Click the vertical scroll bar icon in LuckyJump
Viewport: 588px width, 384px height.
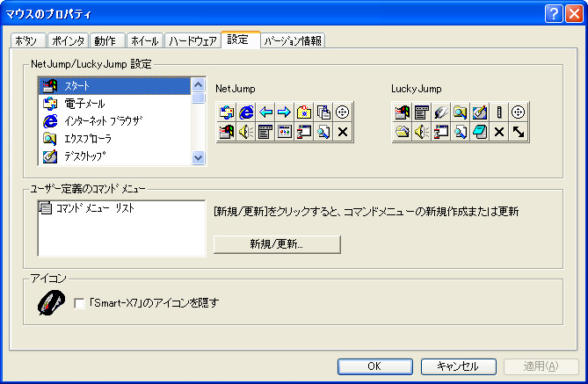tap(498, 112)
